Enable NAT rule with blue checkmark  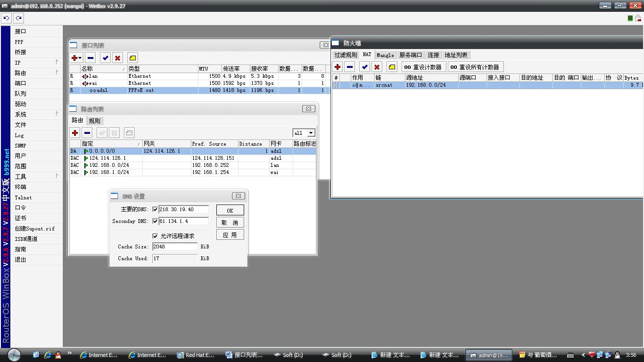click(x=364, y=67)
